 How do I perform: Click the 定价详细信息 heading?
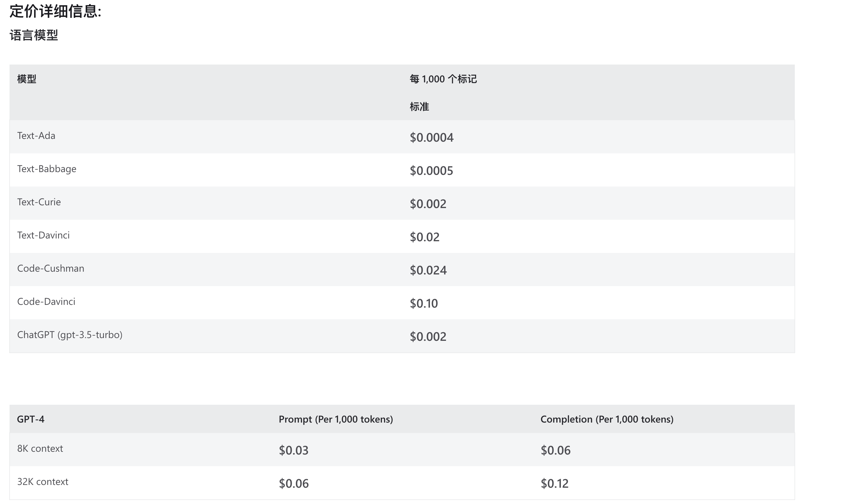(55, 11)
